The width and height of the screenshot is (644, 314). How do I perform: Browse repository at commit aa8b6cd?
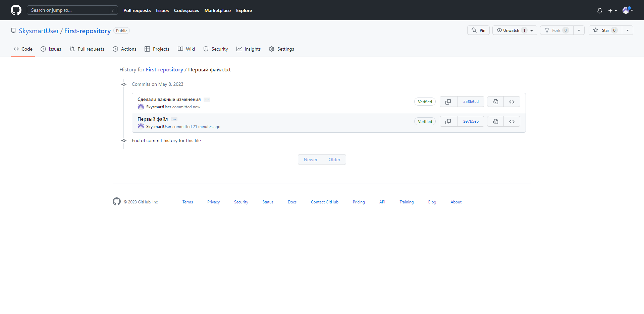(512, 102)
